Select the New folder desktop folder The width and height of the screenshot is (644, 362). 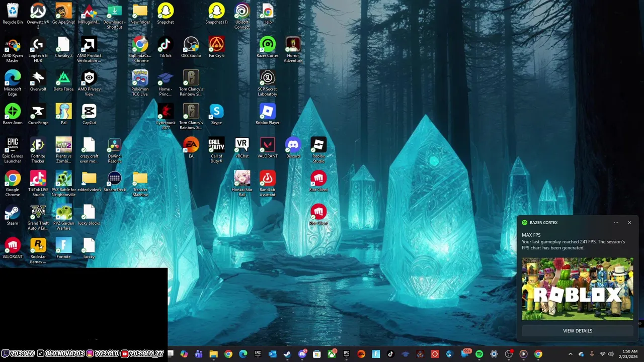[x=140, y=14]
